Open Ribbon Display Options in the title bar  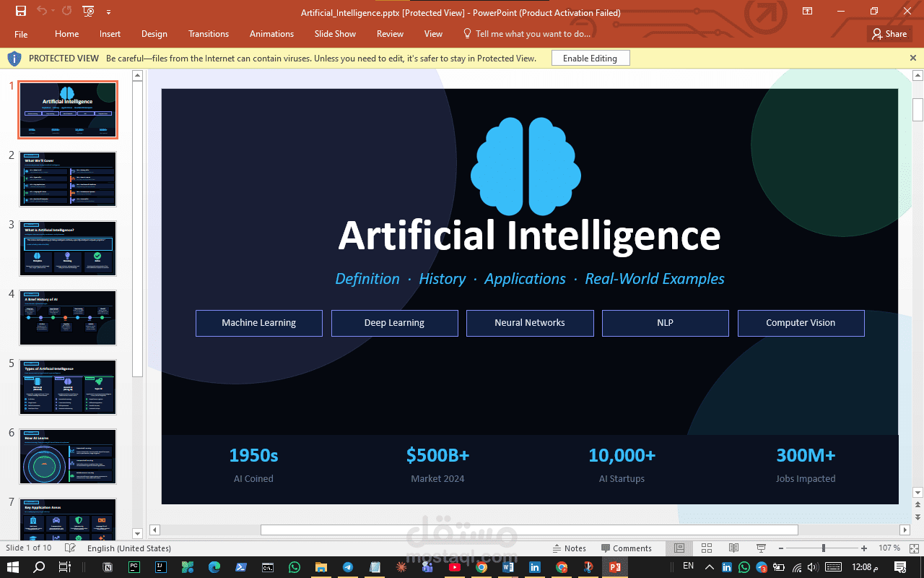point(807,12)
